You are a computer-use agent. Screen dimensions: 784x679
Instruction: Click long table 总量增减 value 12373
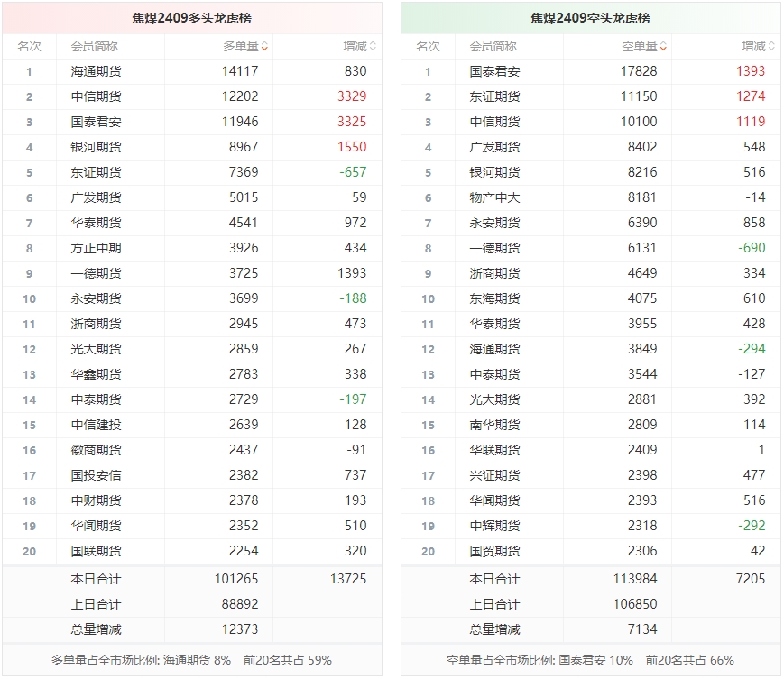pyautogui.click(x=240, y=629)
